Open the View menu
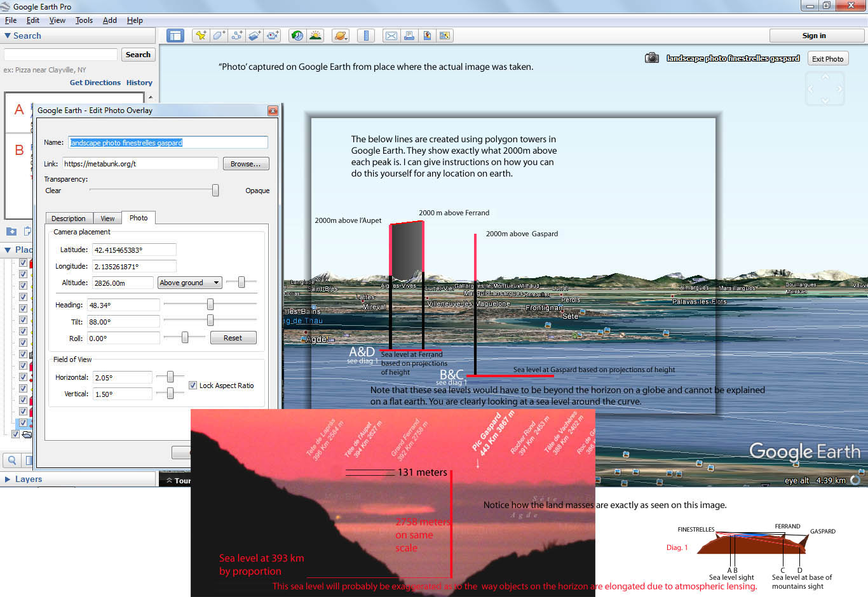 [x=57, y=20]
